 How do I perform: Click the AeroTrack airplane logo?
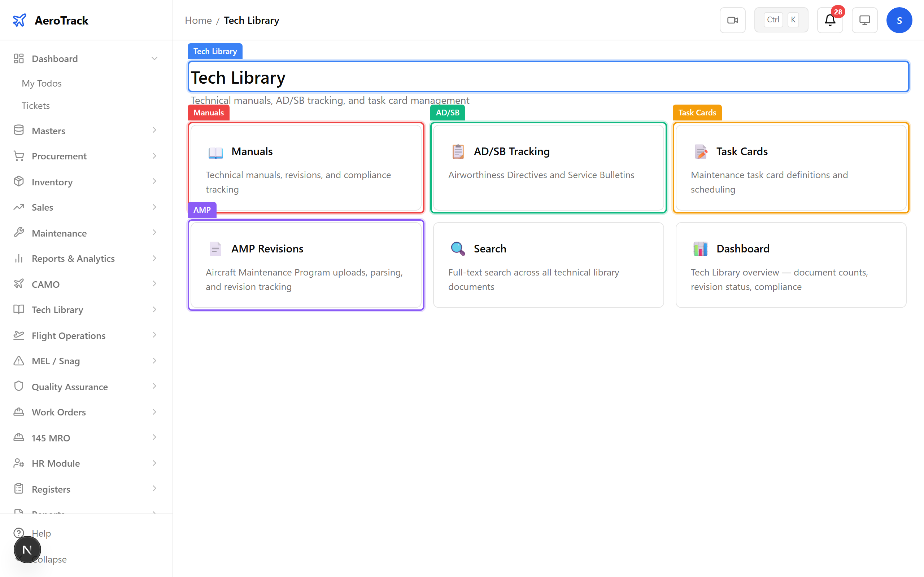coord(20,20)
